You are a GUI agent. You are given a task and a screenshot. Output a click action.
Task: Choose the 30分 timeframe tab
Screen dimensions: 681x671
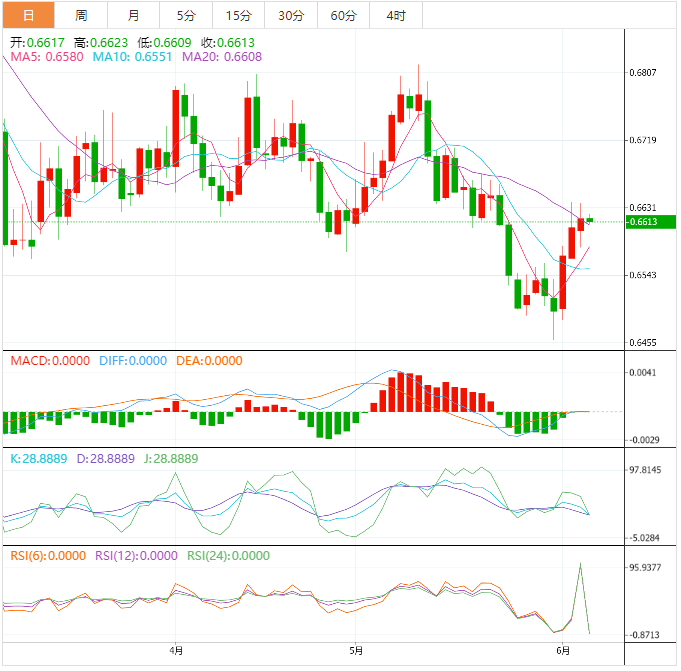coord(291,15)
